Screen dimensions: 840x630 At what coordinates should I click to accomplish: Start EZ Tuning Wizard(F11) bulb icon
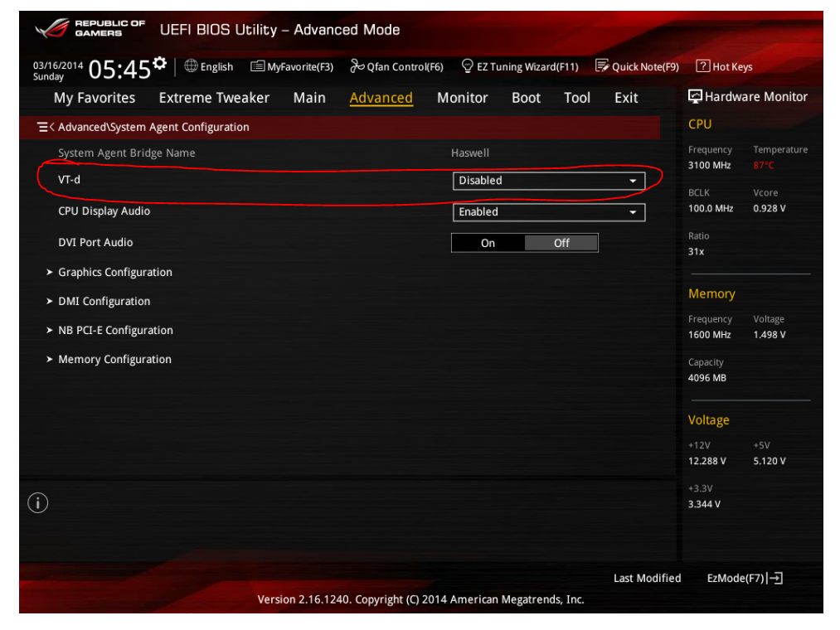pos(468,66)
